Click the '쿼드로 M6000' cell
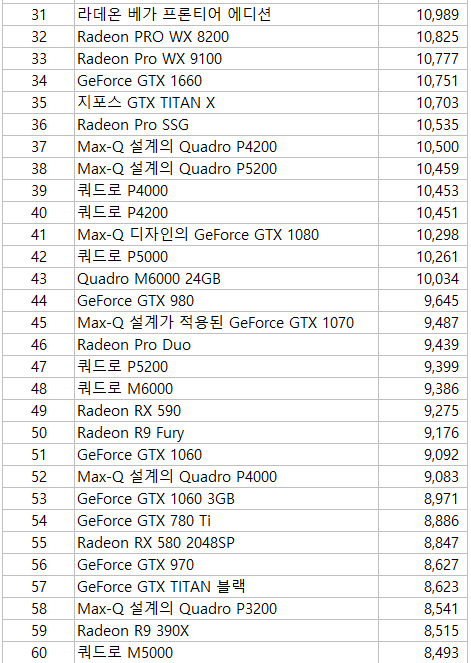 [226, 389]
